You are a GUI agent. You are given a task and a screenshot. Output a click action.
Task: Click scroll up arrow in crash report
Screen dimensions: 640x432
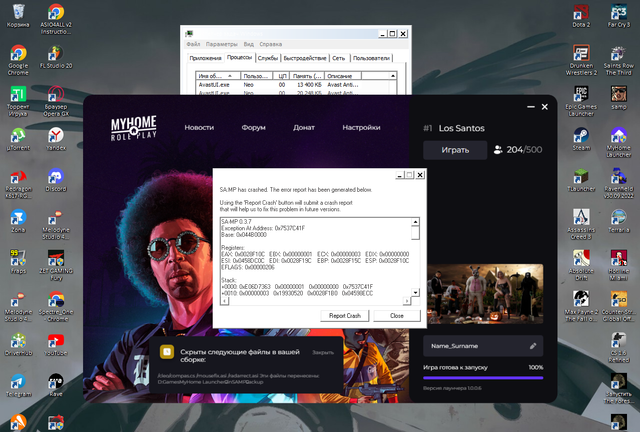415,222
